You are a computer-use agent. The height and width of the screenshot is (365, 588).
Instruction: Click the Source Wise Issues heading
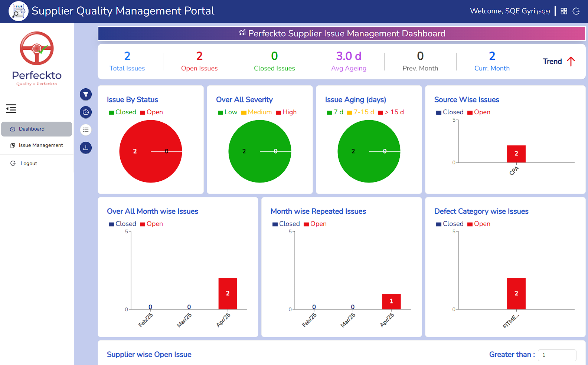[467, 100]
